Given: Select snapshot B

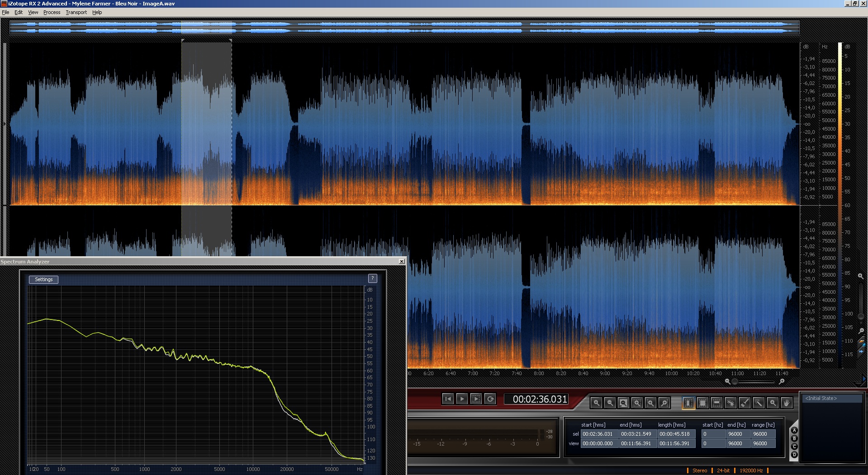Looking at the screenshot, I should click(x=794, y=439).
